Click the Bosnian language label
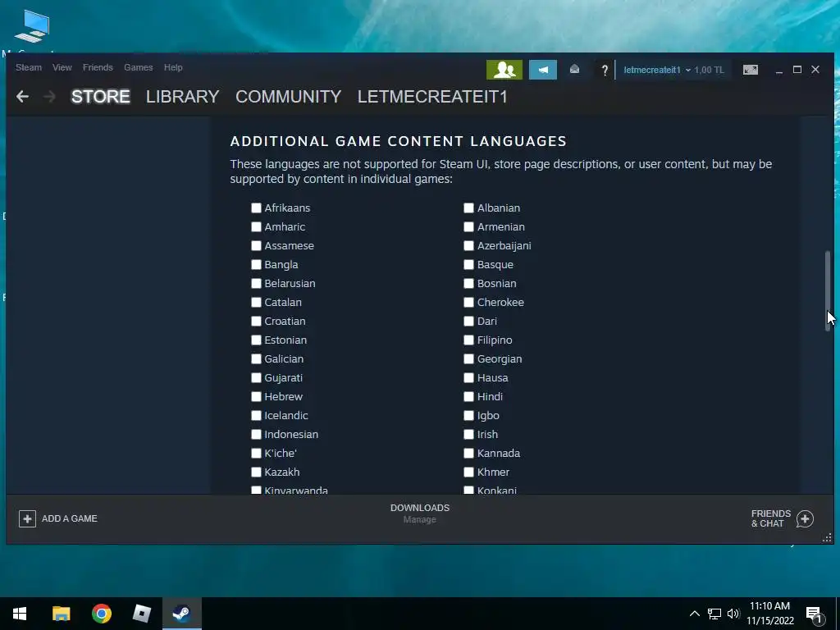Screen dimensions: 840x630 pyautogui.click(x=496, y=283)
